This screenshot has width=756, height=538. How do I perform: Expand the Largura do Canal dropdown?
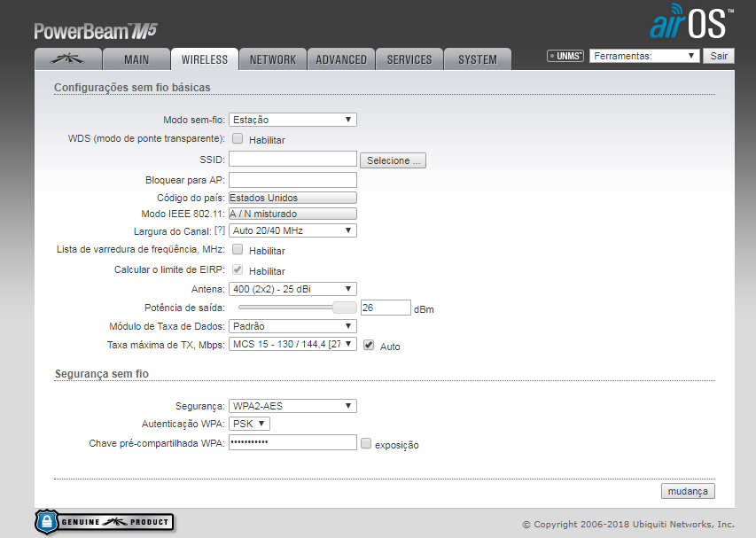[x=292, y=230]
